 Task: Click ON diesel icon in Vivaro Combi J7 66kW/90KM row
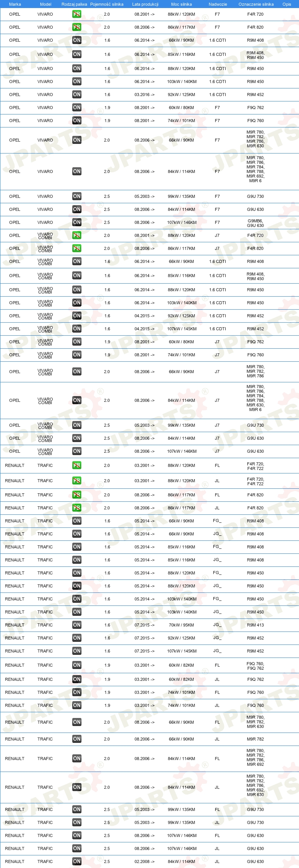click(77, 372)
